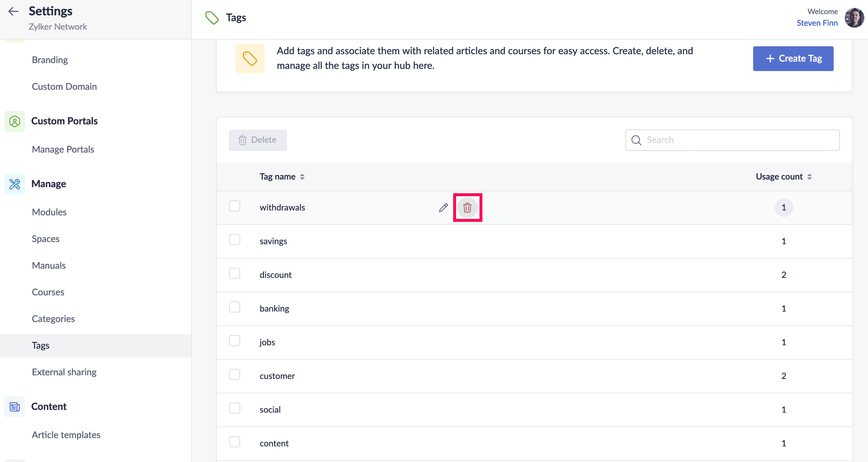
Task: Click the Manage tools section icon
Action: 14,184
